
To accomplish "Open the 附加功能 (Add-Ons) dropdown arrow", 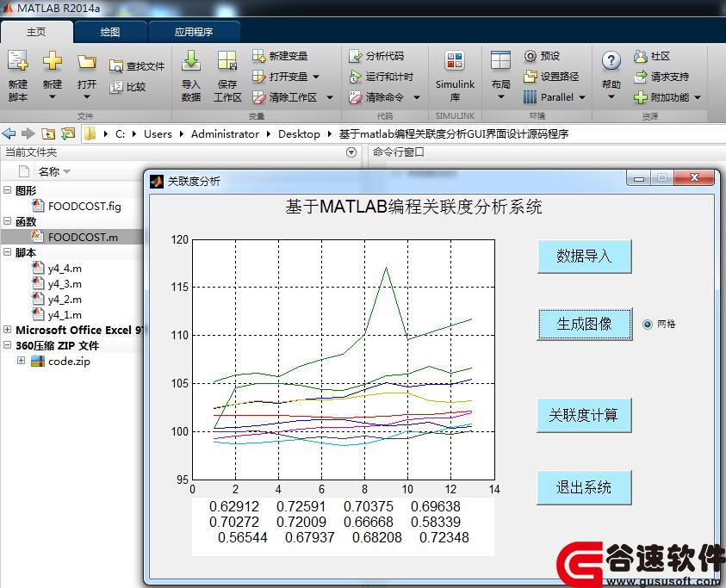I will pos(698,97).
